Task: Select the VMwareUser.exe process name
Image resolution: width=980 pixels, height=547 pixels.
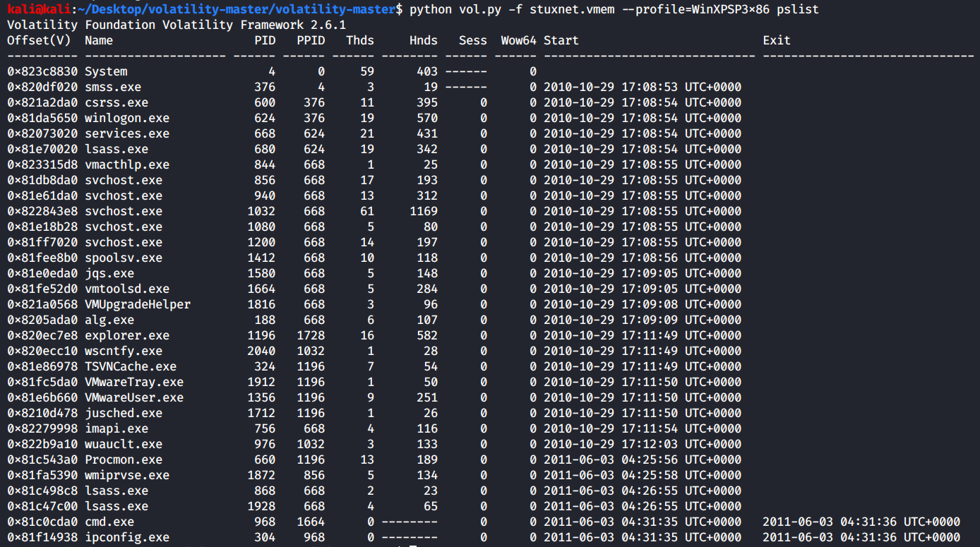Action: point(134,397)
